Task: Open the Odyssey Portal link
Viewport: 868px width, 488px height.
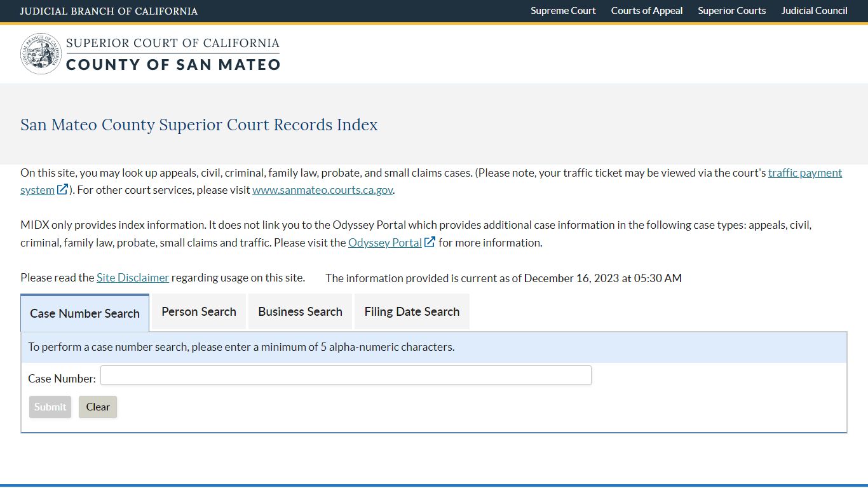Action: click(385, 243)
